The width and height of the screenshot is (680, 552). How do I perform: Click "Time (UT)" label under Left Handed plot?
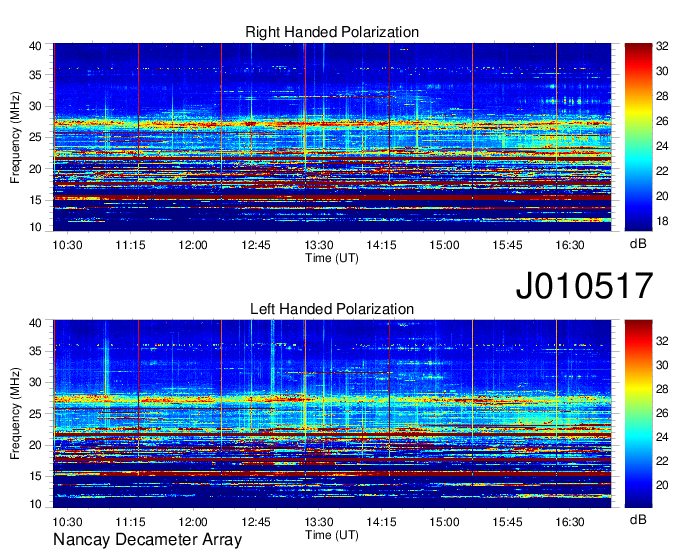332,535
